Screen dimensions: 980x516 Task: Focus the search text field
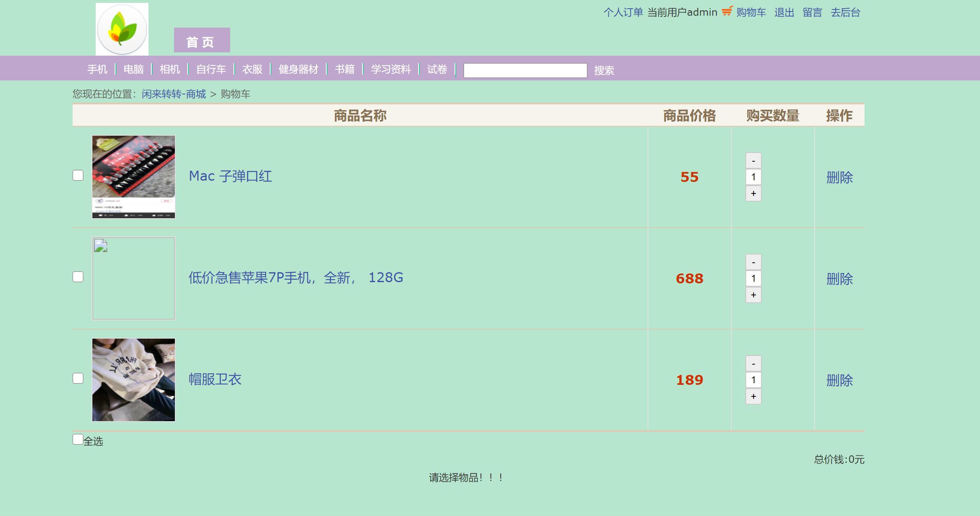(x=525, y=71)
